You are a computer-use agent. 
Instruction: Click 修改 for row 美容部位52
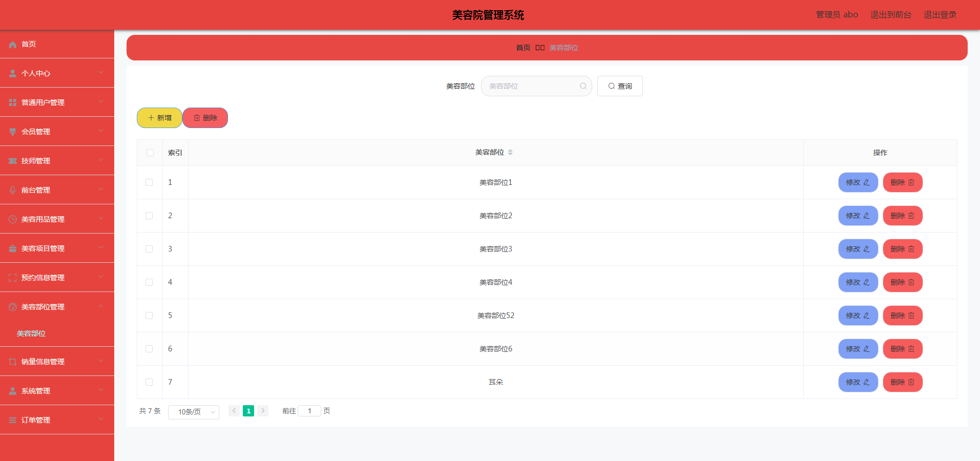click(x=858, y=316)
